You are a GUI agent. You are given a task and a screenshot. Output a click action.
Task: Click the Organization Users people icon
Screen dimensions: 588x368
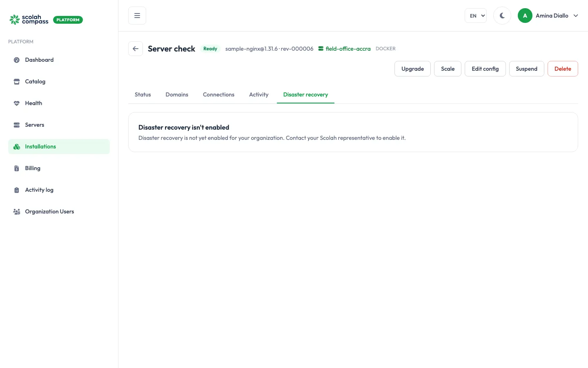(17, 212)
